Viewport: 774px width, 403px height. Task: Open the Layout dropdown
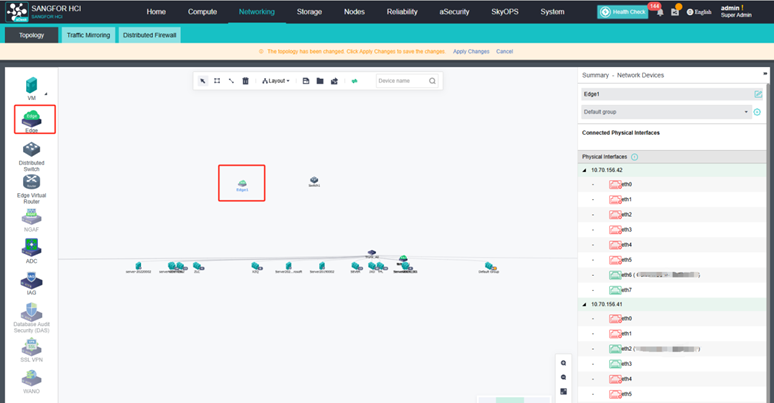[x=275, y=81]
